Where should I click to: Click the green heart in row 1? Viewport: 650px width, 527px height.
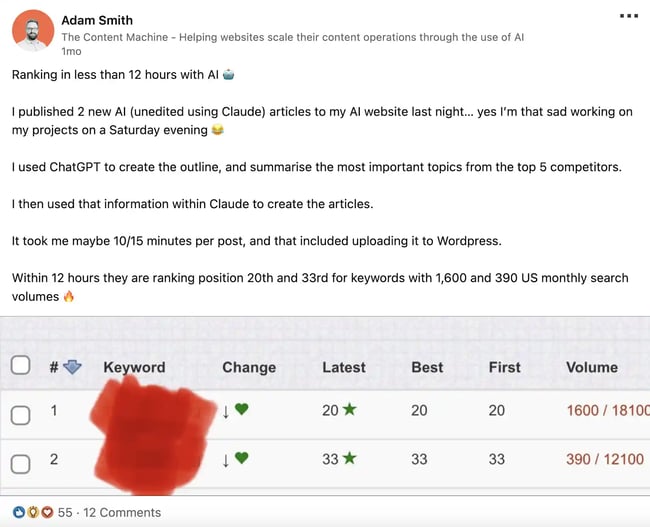[242, 410]
